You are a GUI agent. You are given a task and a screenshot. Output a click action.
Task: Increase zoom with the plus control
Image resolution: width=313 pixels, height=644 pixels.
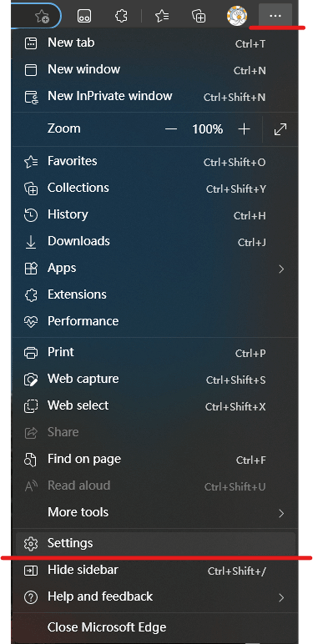(x=244, y=129)
